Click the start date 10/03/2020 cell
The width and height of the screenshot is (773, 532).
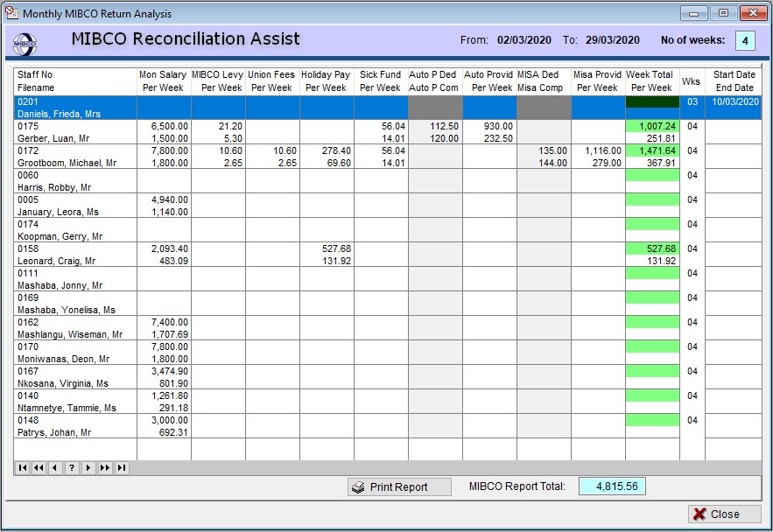pos(735,101)
